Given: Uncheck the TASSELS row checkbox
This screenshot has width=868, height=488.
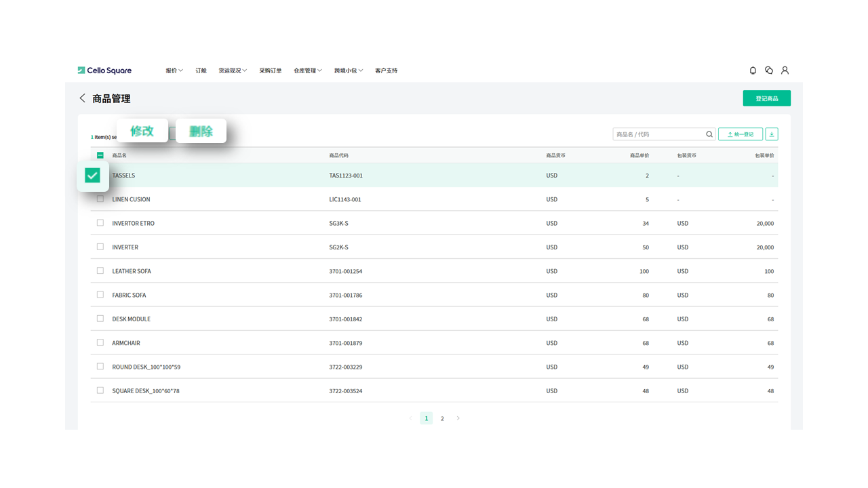Looking at the screenshot, I should tap(93, 176).
